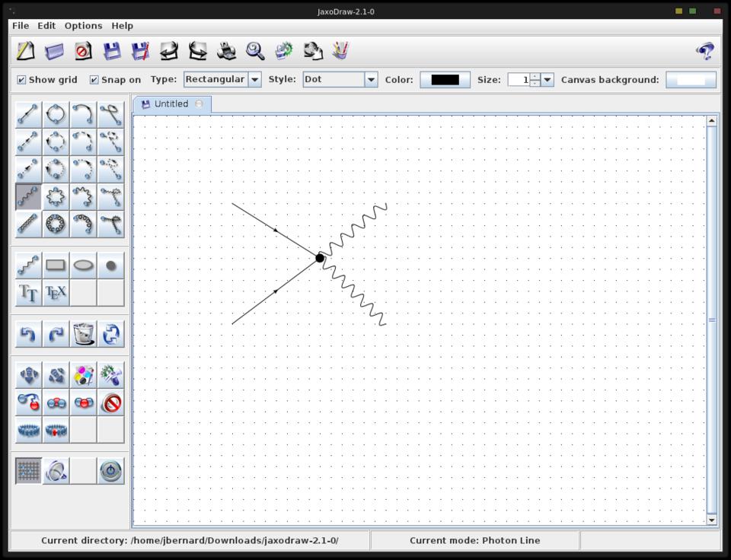Click the trash can clear icon

click(83, 334)
